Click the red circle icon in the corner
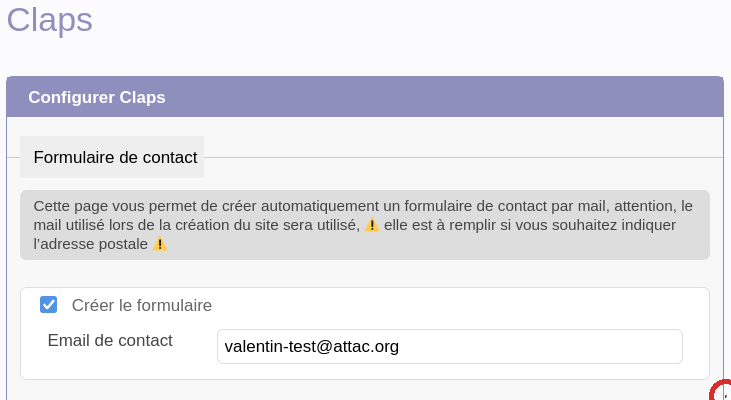The width and height of the screenshot is (731, 400). click(722, 391)
